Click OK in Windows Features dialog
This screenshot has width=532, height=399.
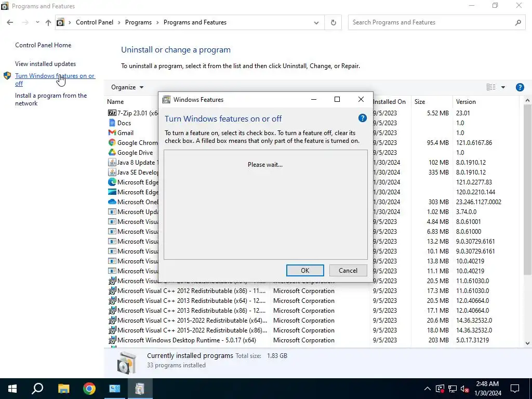click(x=305, y=270)
